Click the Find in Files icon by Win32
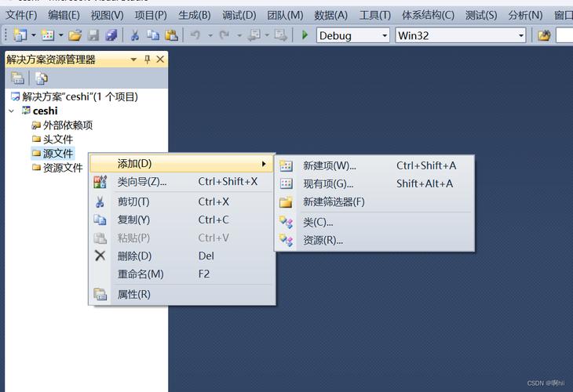This screenshot has height=392, width=573. 544,35
